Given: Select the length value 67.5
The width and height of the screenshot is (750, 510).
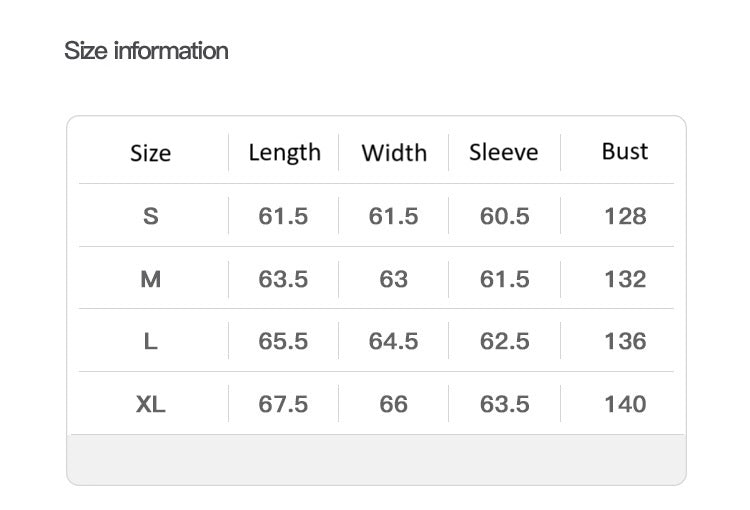Looking at the screenshot, I should [x=283, y=404].
